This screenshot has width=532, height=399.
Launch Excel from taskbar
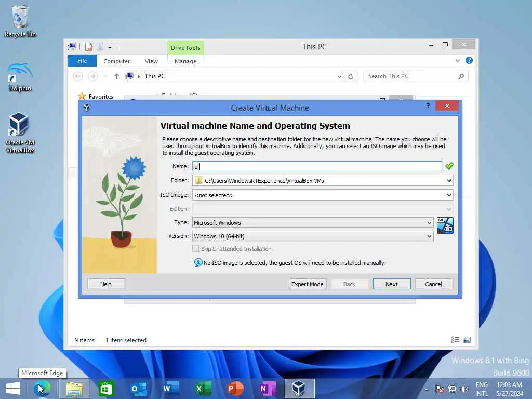[x=203, y=389]
